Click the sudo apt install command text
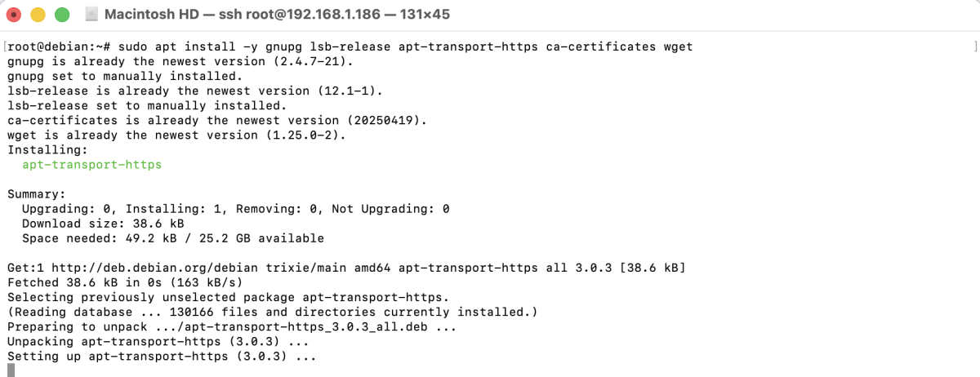The width and height of the screenshot is (980, 377). click(x=400, y=47)
